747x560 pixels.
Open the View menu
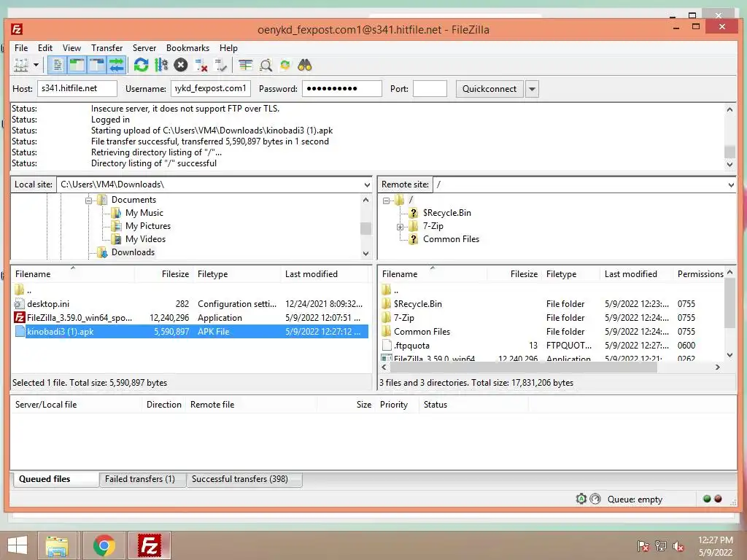tap(71, 48)
